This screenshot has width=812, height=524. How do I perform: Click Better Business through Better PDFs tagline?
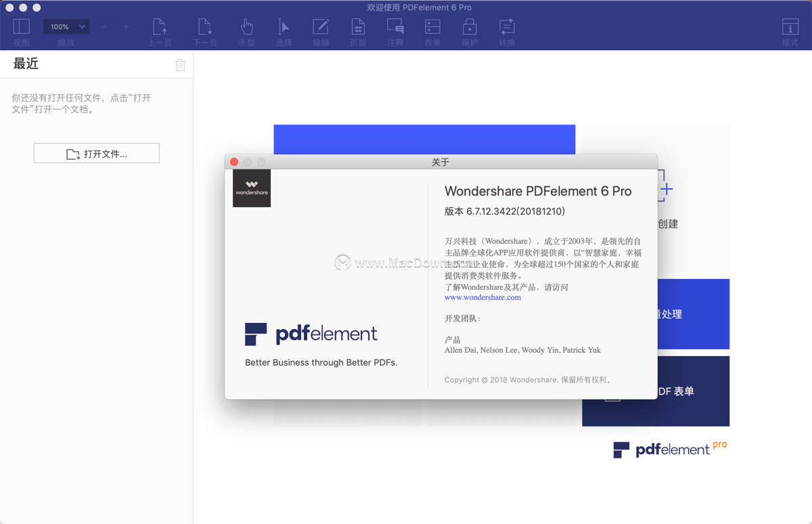click(321, 363)
